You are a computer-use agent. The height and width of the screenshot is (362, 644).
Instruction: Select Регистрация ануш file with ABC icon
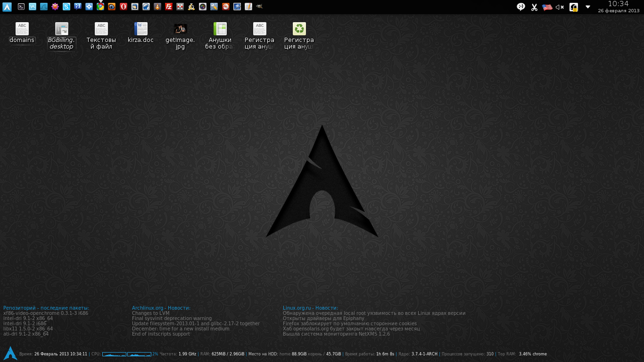point(259,36)
